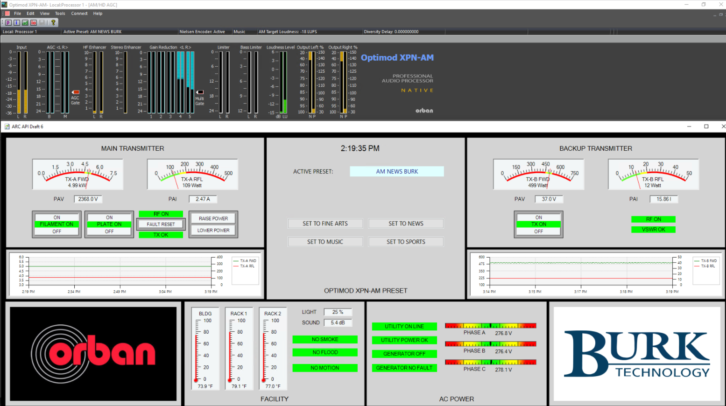Turn the main transmitter plate ON
The image size is (726, 406).
(109, 217)
